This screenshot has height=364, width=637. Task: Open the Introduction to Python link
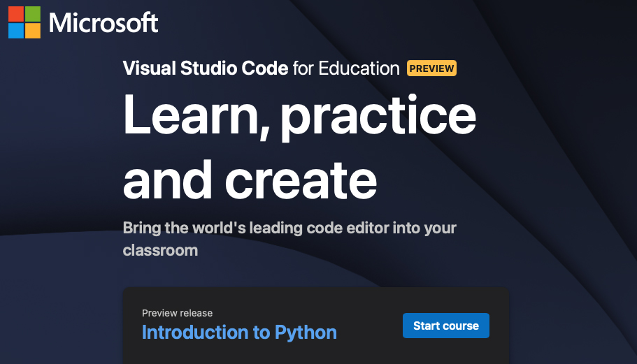(239, 332)
